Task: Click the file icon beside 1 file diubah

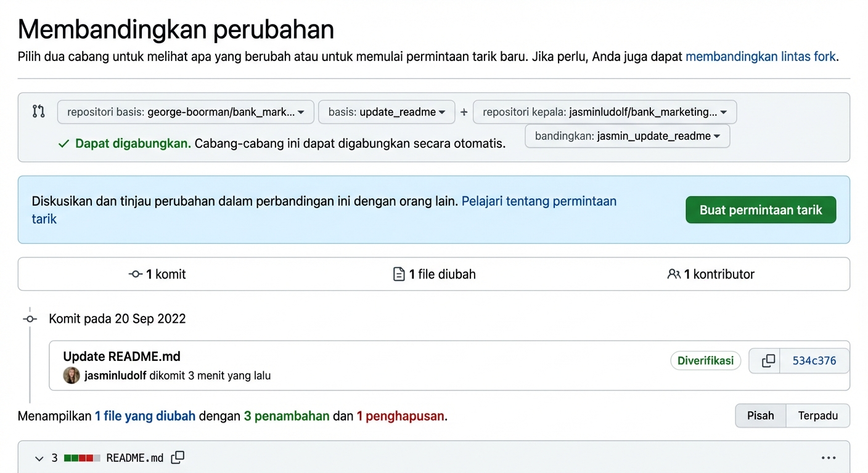Action: (399, 274)
